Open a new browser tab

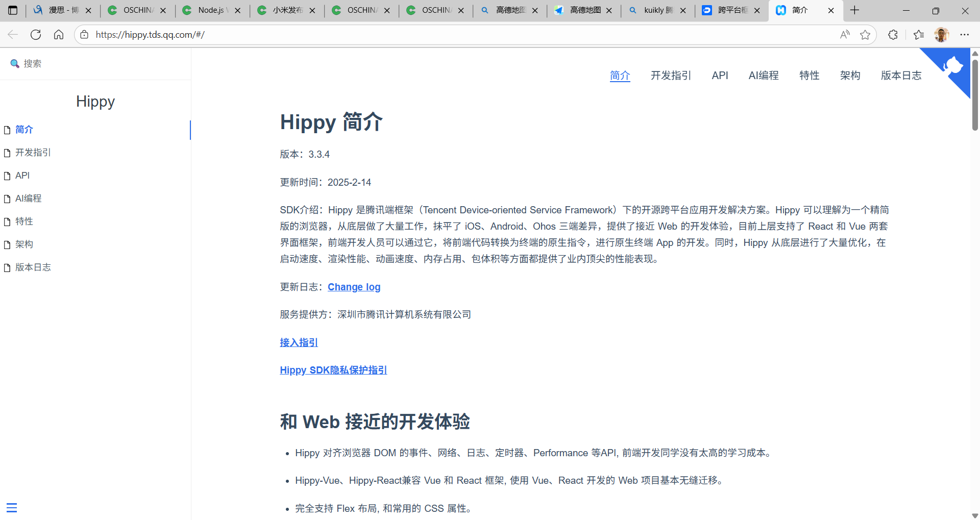pos(855,10)
